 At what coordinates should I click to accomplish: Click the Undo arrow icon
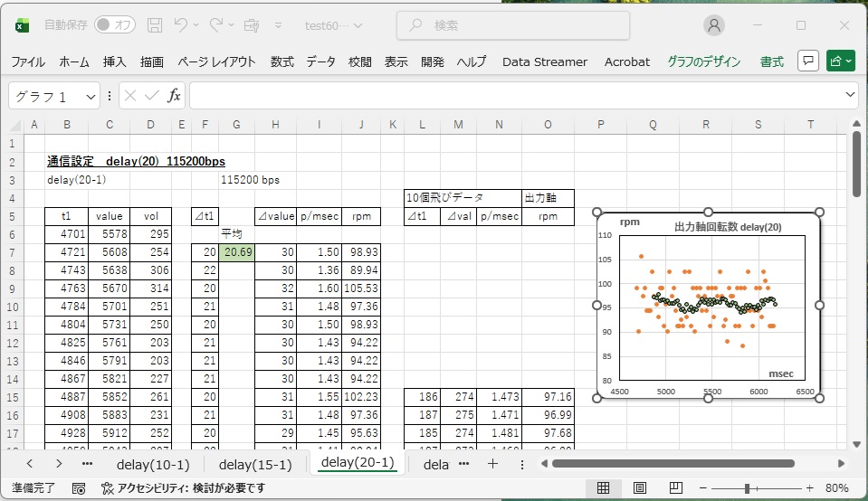coord(181,25)
